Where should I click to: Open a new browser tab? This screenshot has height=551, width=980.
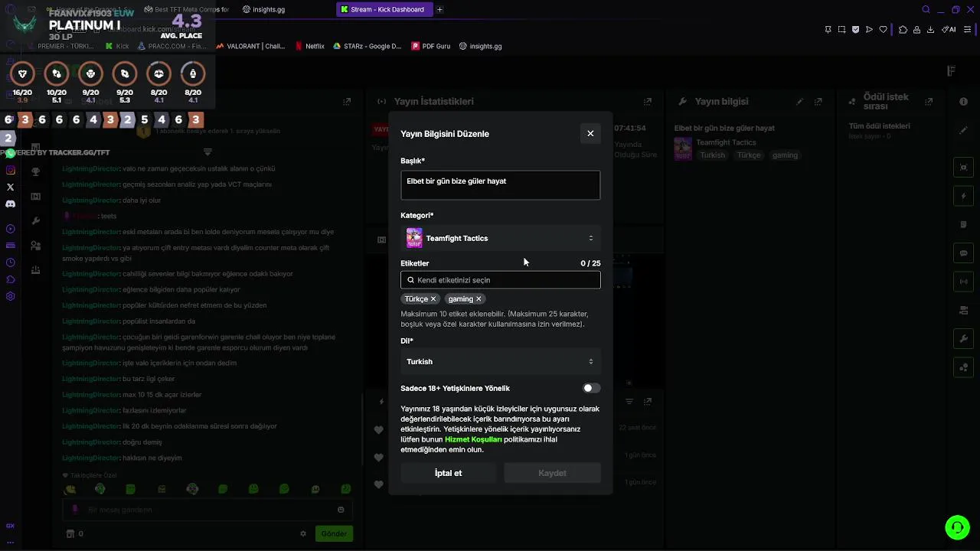pyautogui.click(x=439, y=9)
